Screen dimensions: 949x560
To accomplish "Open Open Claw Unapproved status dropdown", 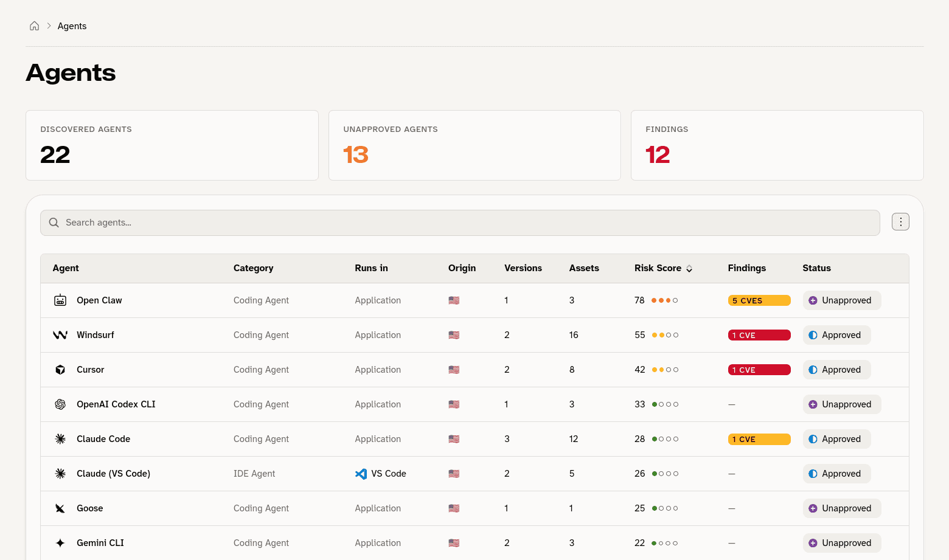I will tap(842, 300).
